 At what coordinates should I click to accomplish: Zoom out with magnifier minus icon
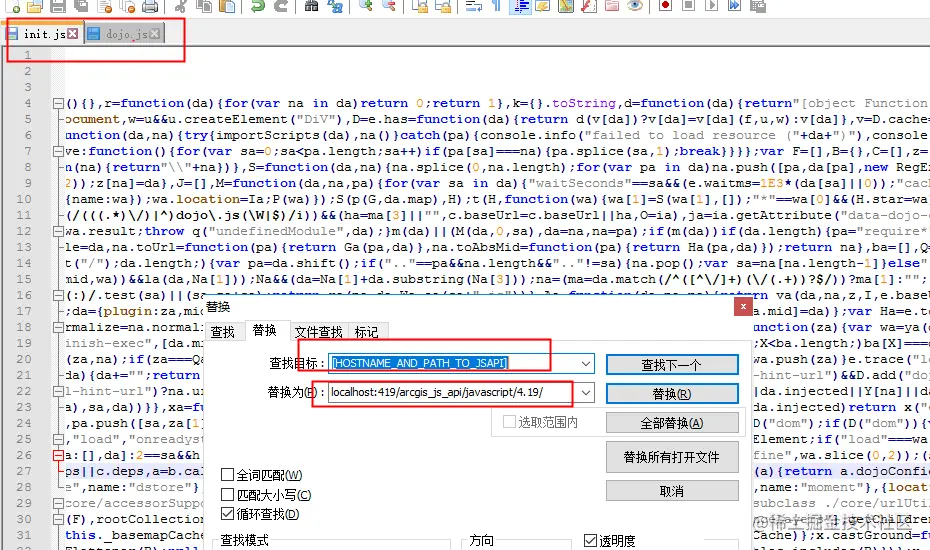pyautogui.click(x=389, y=6)
